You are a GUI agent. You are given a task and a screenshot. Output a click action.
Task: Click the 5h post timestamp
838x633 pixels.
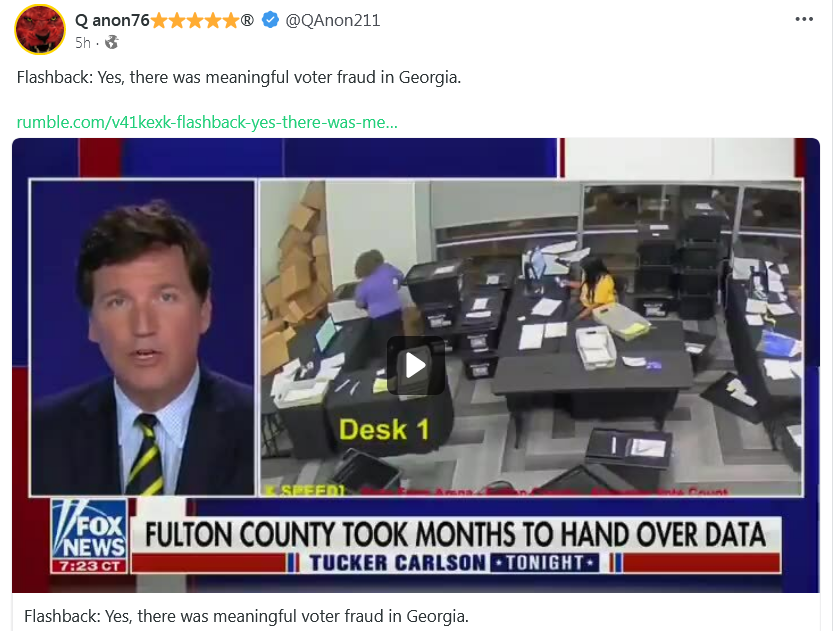pos(83,43)
